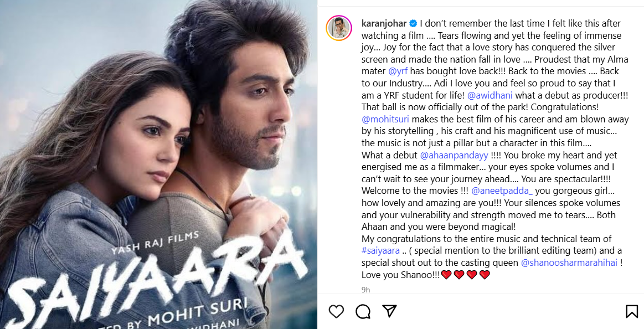This screenshot has height=329, width=644.
Task: Open the karanjohar username link
Action: (x=384, y=23)
